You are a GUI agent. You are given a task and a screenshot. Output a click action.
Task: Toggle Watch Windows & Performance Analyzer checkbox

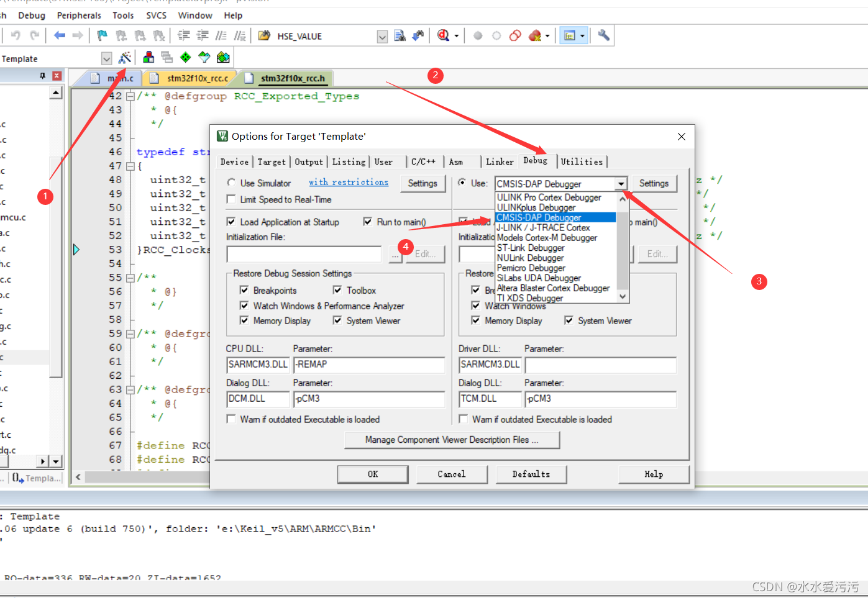click(244, 306)
